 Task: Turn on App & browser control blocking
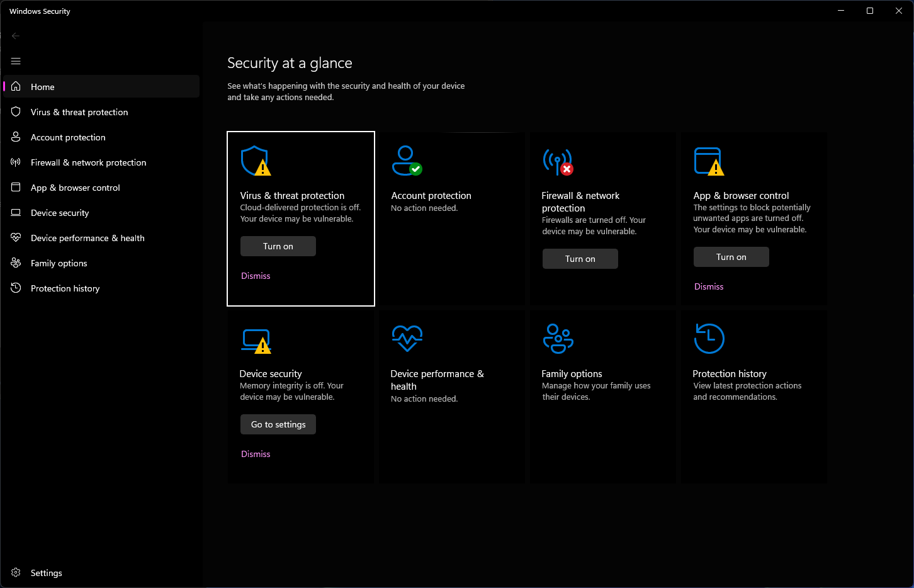(731, 257)
